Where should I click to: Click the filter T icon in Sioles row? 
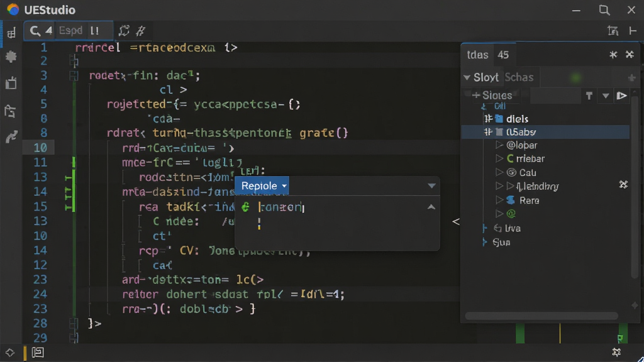pos(589,96)
